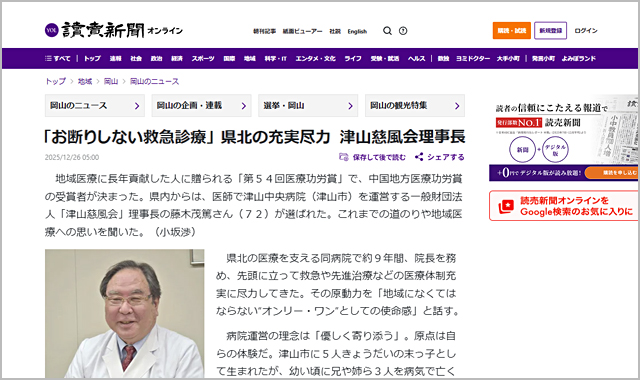Select 科学・IT in the navigation bar
Image resolution: width=640 pixels, height=380 pixels.
coord(276,58)
